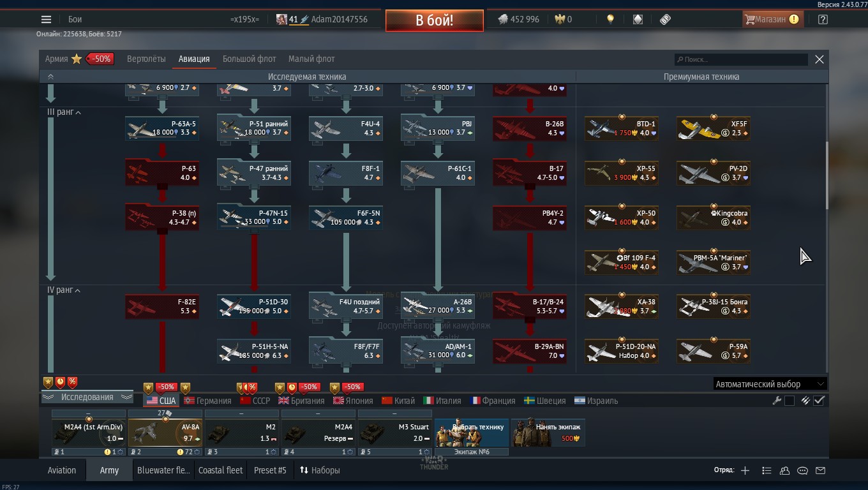Click the research tree vertical scrollbar

pos(827,175)
